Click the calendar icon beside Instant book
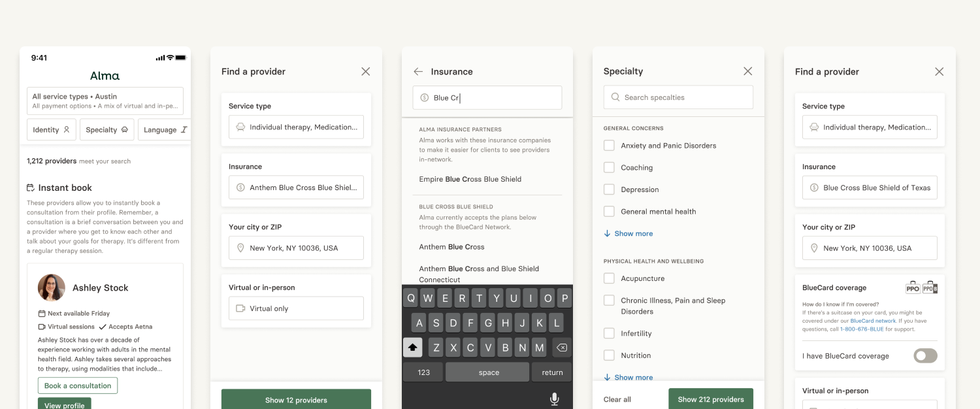980x409 pixels. 30,188
